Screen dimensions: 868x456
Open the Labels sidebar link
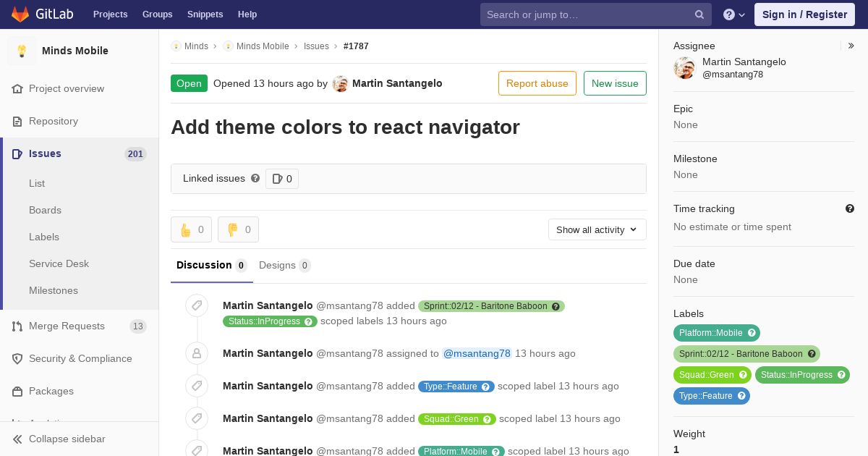click(x=44, y=237)
